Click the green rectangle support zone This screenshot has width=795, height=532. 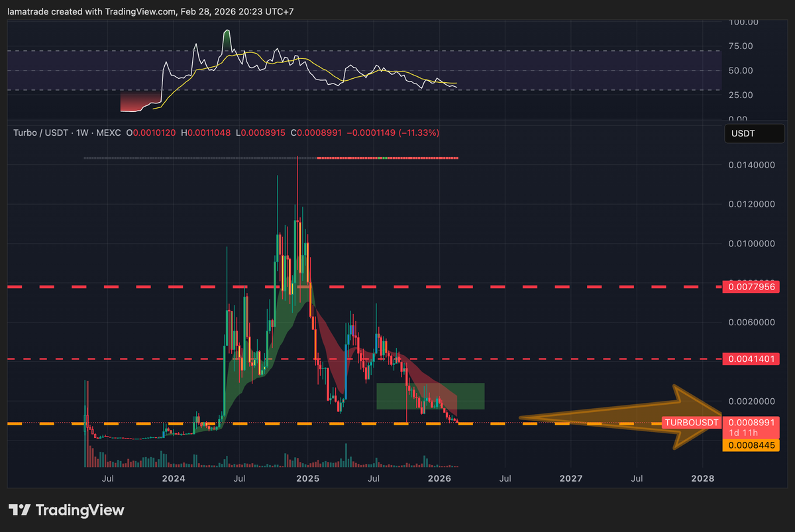tap(431, 396)
